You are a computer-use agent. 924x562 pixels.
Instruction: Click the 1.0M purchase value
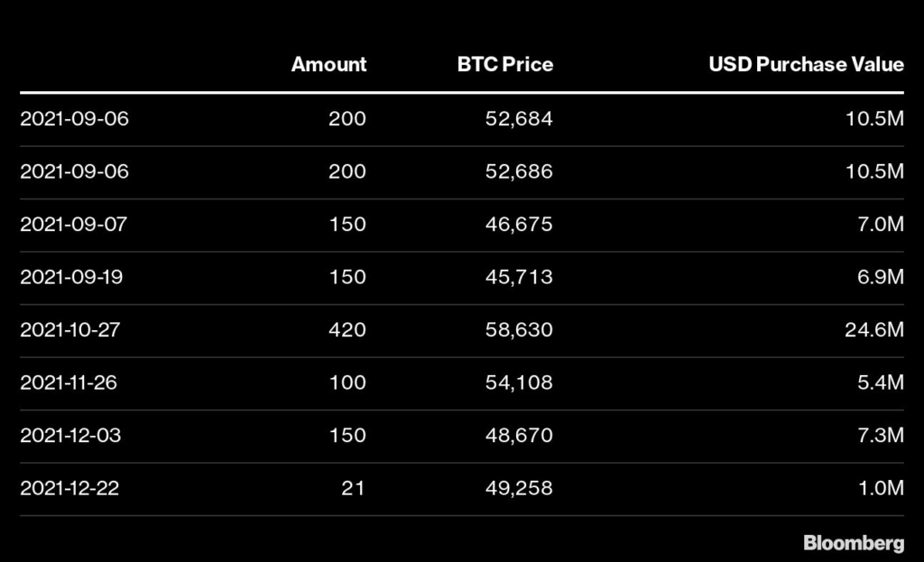pos(881,488)
